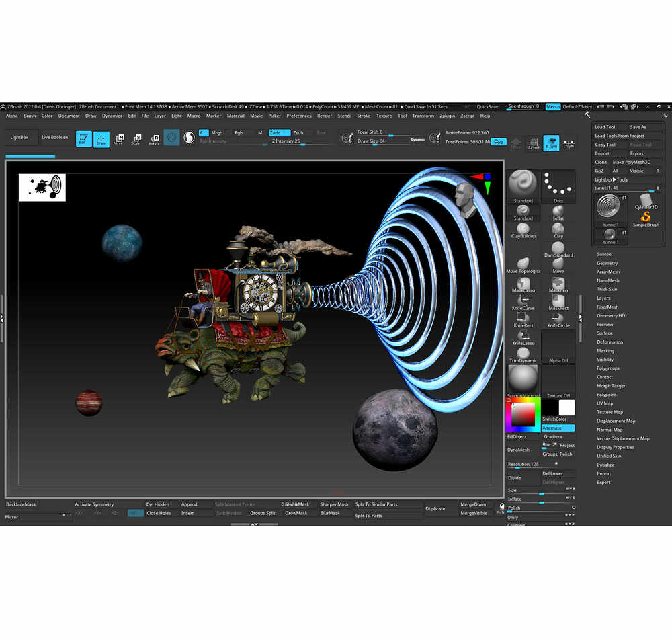Select the KnifeCurve brush
Screen dimensions: 672x640
pos(523,303)
